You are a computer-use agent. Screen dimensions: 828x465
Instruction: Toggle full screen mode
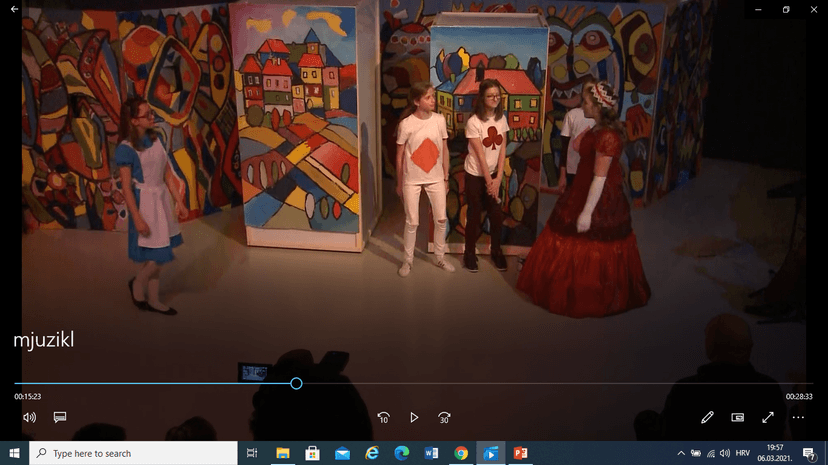tap(768, 417)
